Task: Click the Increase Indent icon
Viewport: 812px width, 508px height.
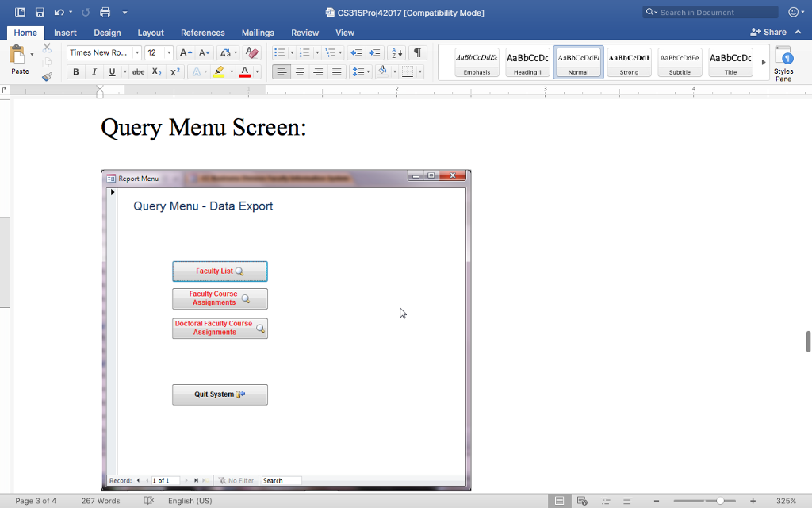Action: click(374, 53)
